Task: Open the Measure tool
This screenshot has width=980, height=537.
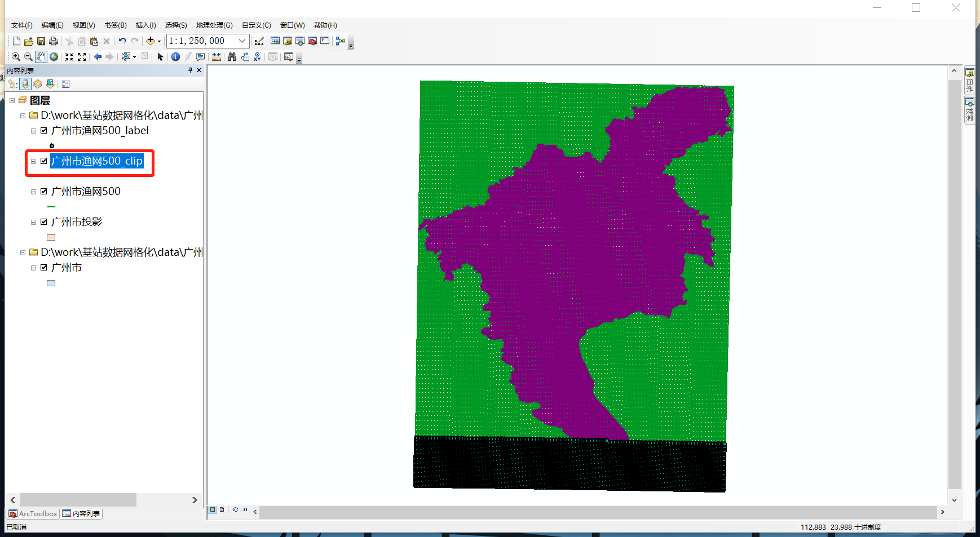Action: tap(217, 57)
